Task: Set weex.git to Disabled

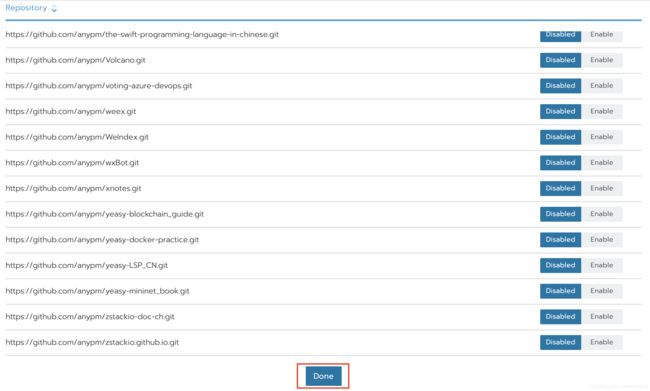Action: 560,112
